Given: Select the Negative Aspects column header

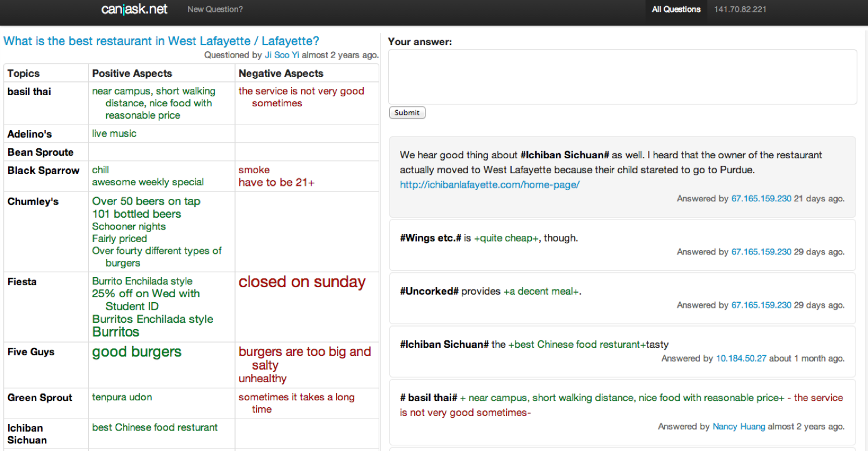Looking at the screenshot, I should (x=281, y=73).
